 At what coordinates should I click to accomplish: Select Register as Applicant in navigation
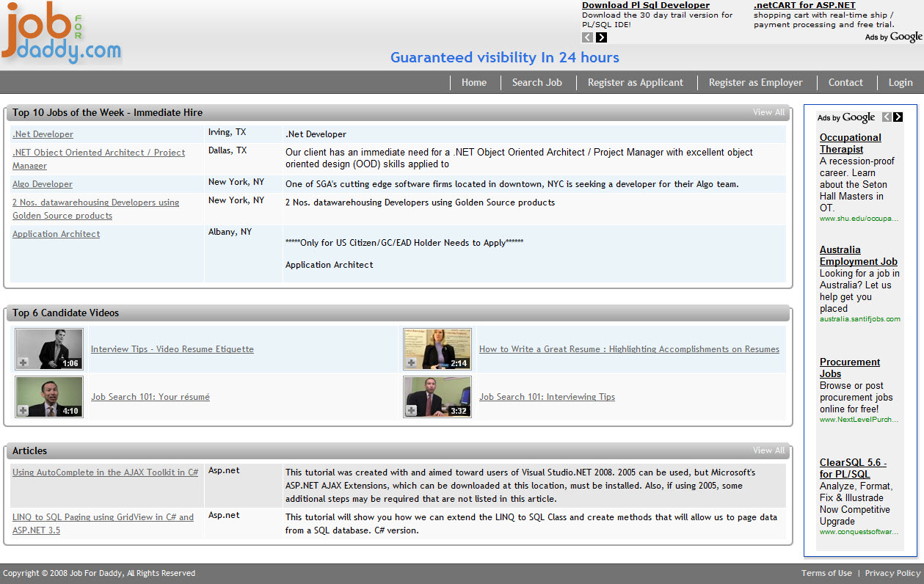point(635,82)
